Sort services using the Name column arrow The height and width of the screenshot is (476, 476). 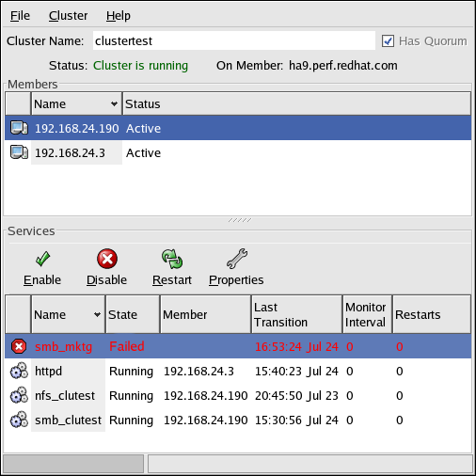tap(97, 314)
